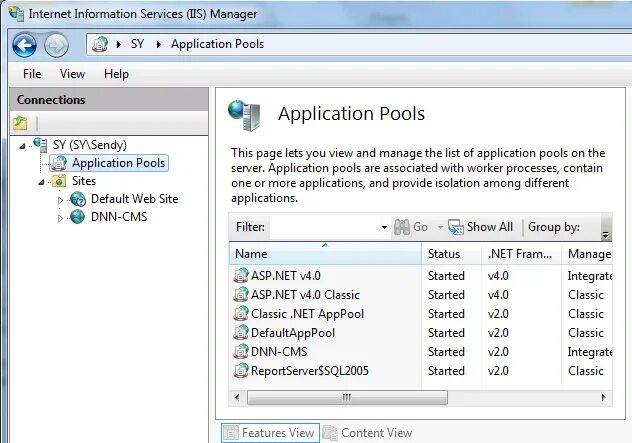Click the Classic .NET AppPool icon

point(241,313)
